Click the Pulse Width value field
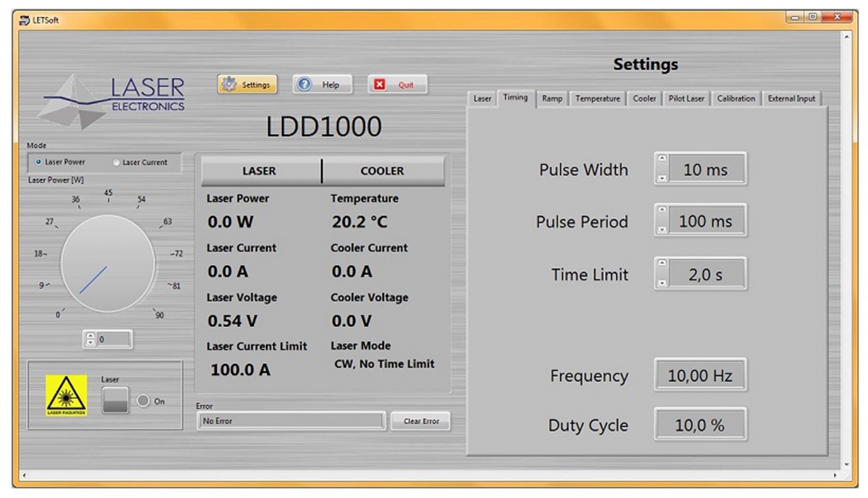The height and width of the screenshot is (498, 868). [705, 170]
